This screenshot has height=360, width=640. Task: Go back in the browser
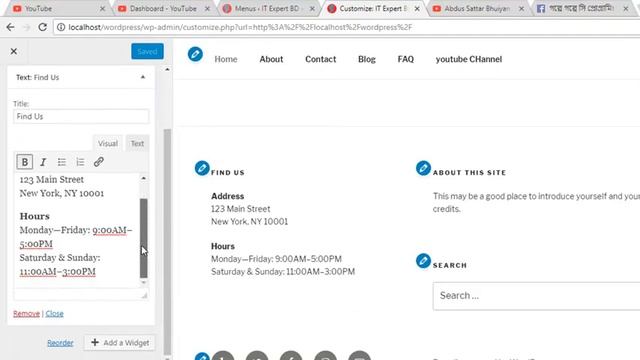point(10,27)
